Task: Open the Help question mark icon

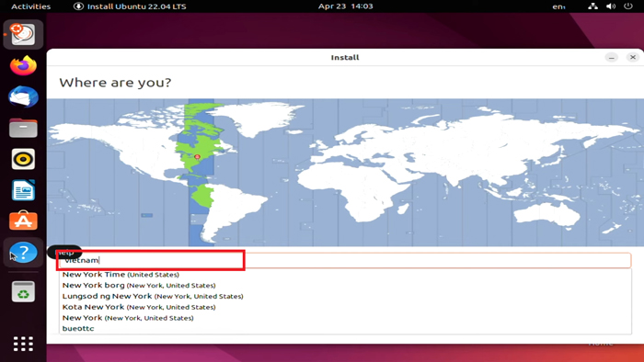Action: (x=23, y=253)
